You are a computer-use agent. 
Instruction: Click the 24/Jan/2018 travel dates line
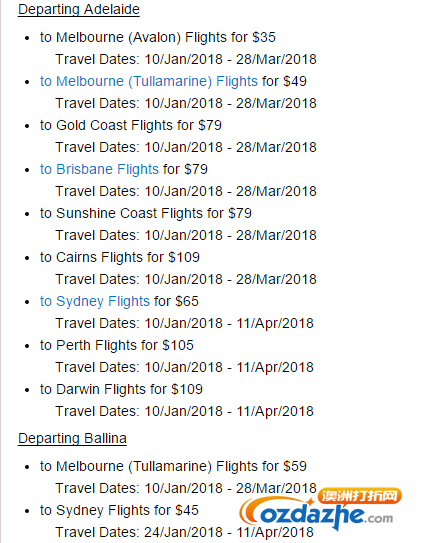point(184,532)
